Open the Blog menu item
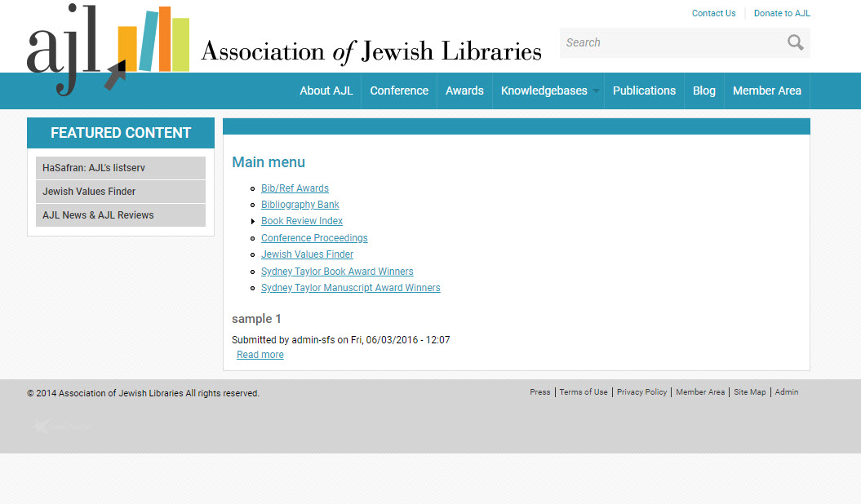The image size is (861, 504). pyautogui.click(x=704, y=91)
